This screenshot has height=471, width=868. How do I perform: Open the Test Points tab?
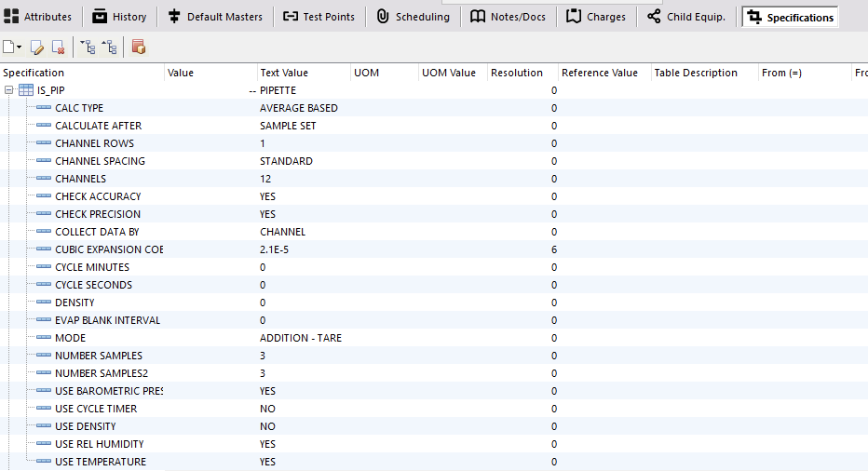point(318,17)
